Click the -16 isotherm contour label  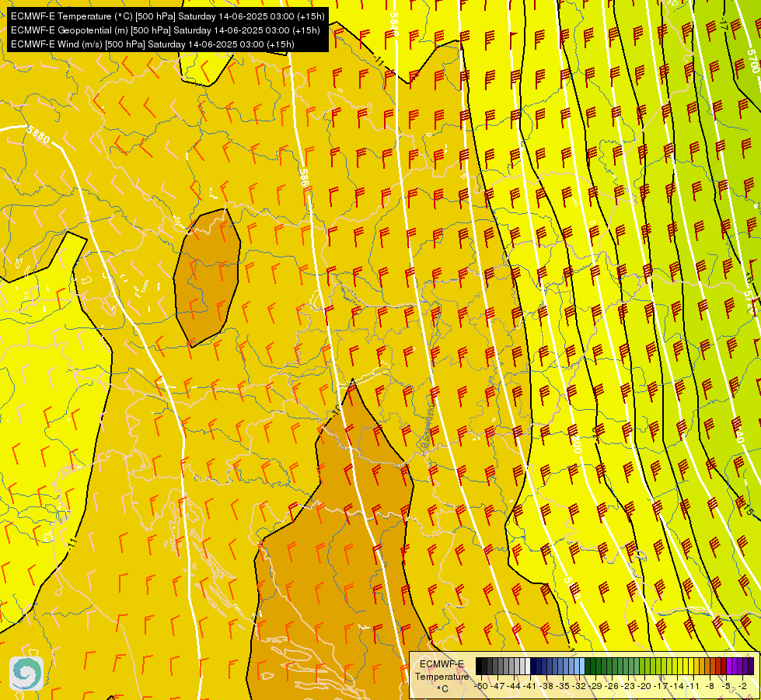(749, 279)
